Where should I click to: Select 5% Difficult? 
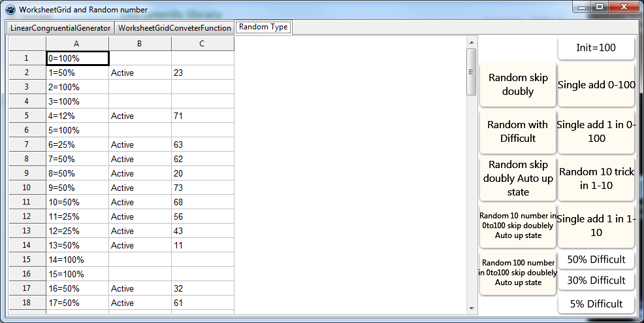(x=596, y=303)
